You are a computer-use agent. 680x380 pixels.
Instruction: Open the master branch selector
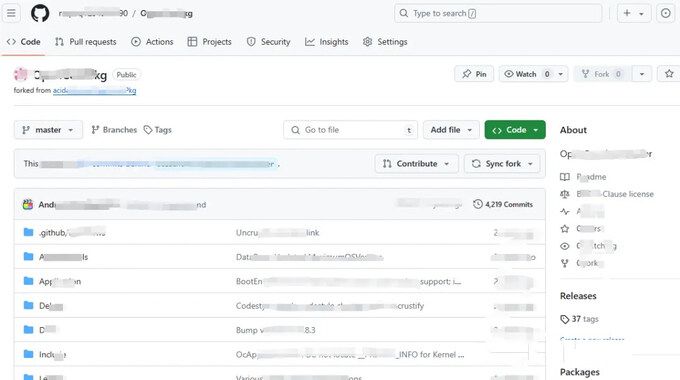click(48, 130)
